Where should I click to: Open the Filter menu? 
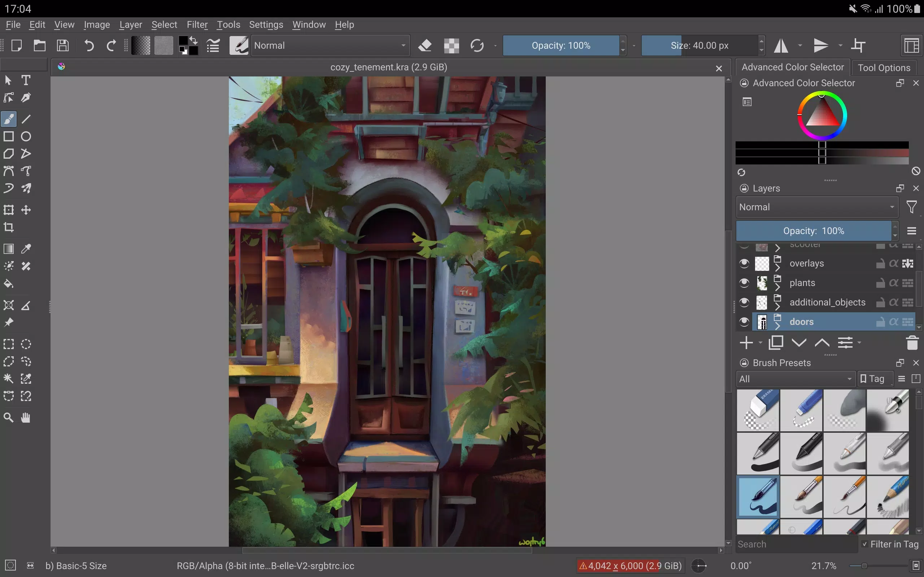click(x=197, y=24)
